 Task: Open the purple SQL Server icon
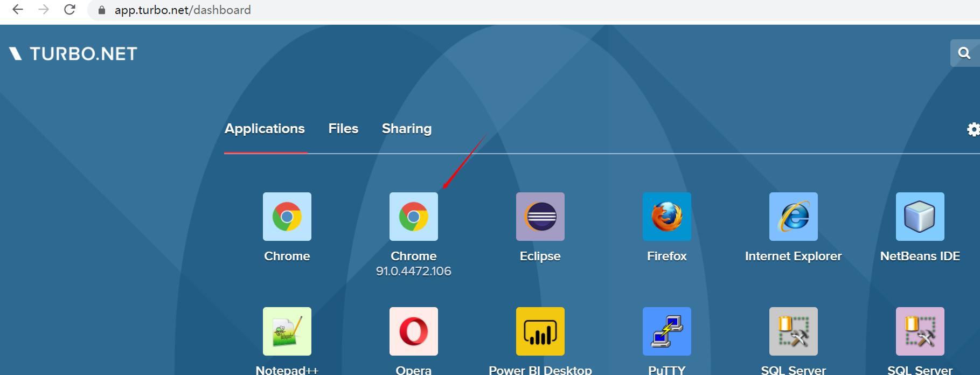920,331
